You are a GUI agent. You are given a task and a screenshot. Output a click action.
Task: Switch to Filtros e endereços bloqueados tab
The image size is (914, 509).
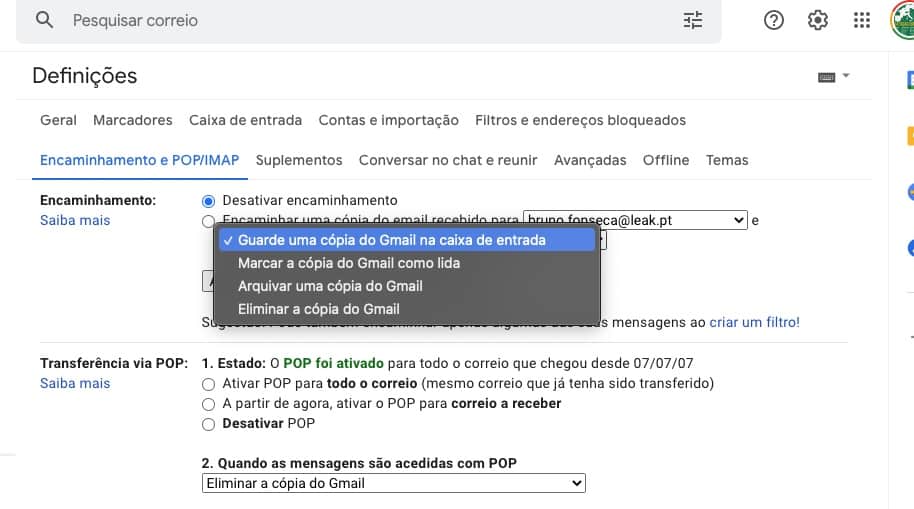pyautogui.click(x=580, y=120)
